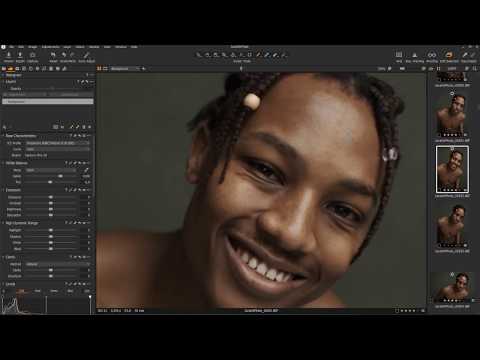
Task: Select the bottom browser thumbnail
Action: point(452,287)
